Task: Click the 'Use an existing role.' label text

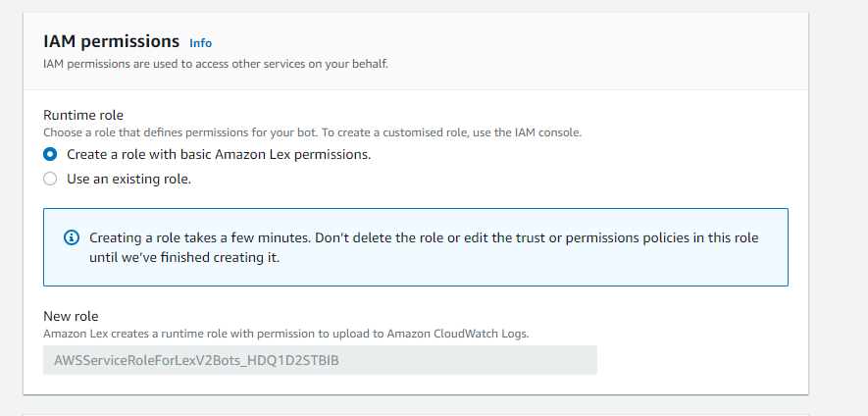Action: [128, 180]
